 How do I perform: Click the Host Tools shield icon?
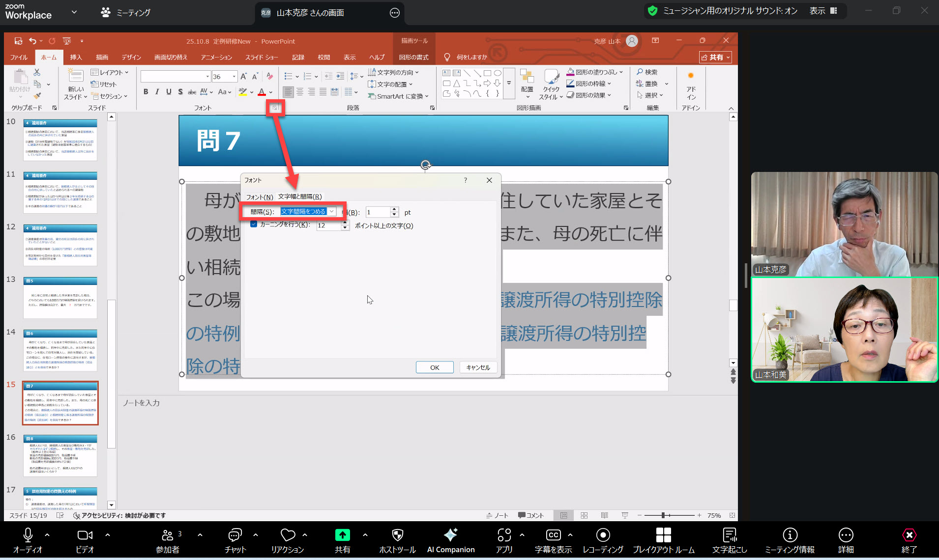point(397,535)
